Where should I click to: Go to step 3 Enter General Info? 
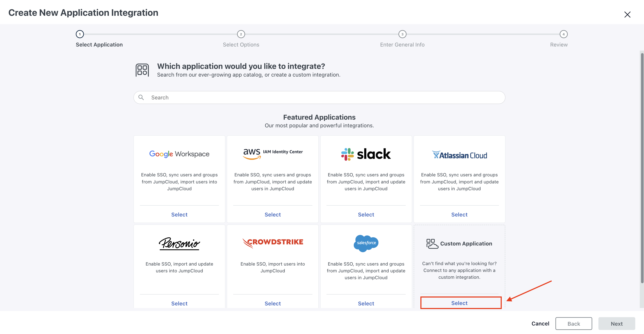[402, 34]
